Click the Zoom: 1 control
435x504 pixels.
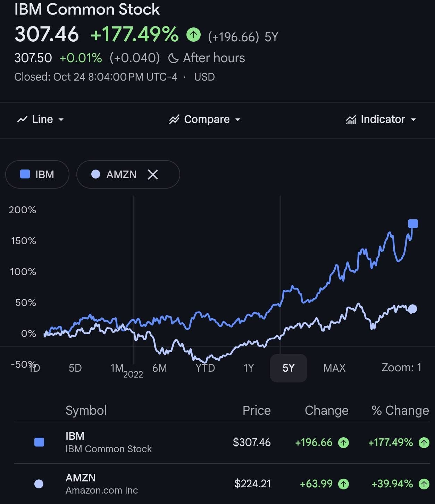(x=401, y=368)
